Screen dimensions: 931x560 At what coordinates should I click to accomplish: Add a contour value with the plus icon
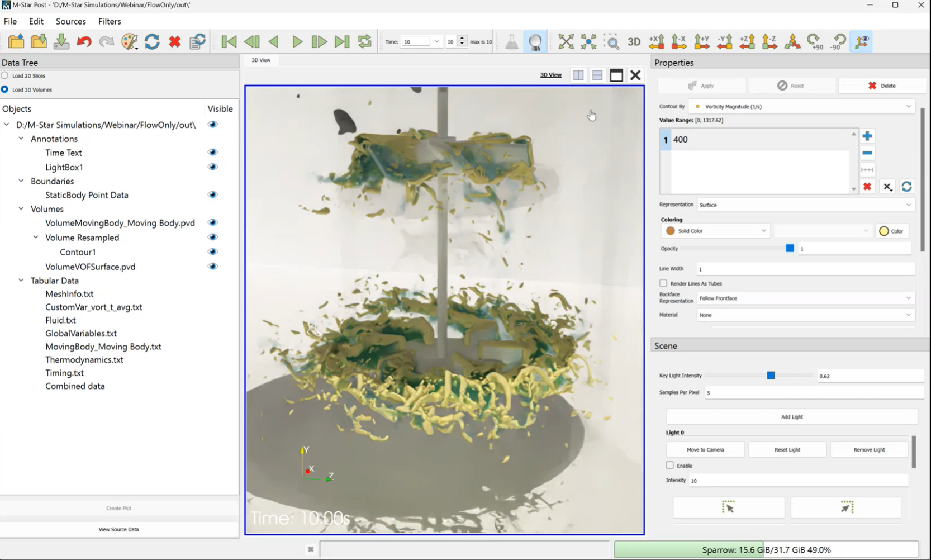coord(867,136)
